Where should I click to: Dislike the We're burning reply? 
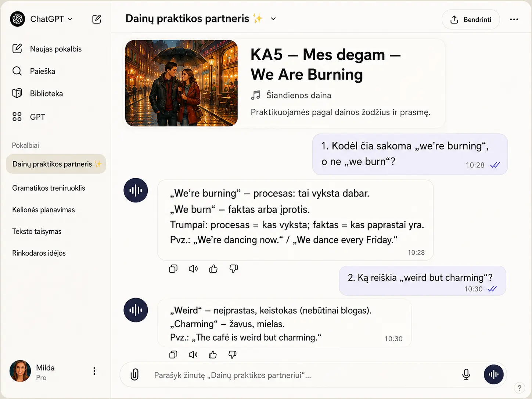[234, 269]
